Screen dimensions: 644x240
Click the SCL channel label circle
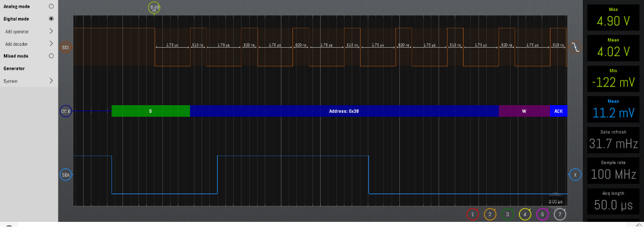point(66,48)
